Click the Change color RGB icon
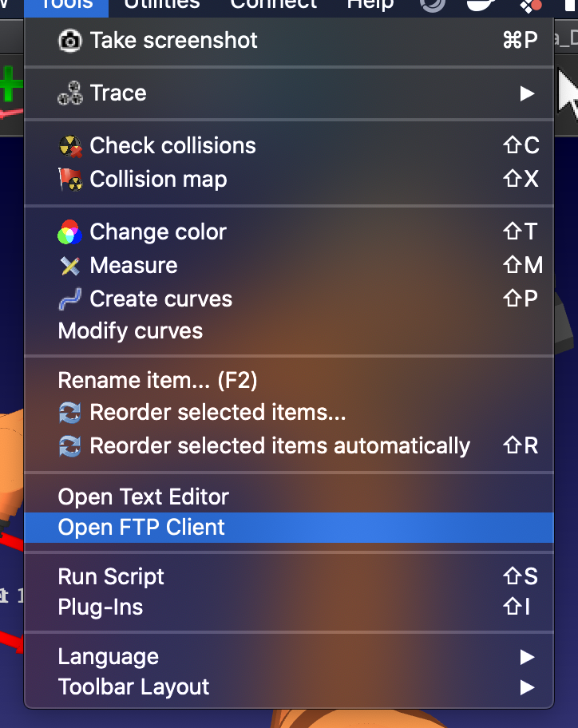 [70, 232]
